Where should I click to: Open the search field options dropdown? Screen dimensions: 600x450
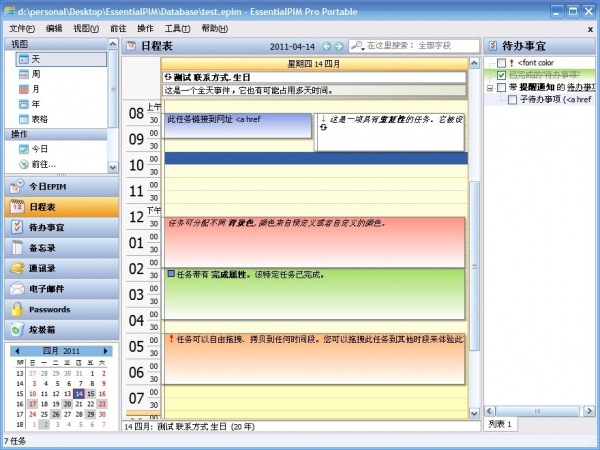click(x=369, y=46)
